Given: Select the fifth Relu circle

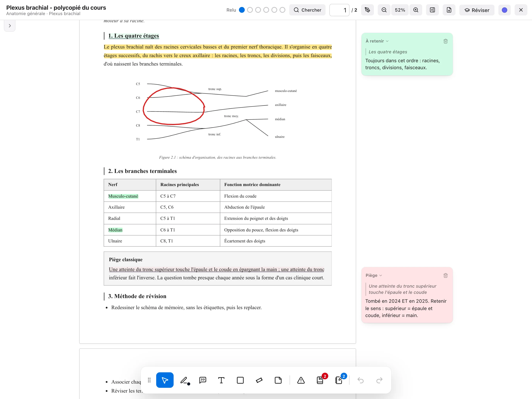Looking at the screenshot, I should [x=275, y=10].
